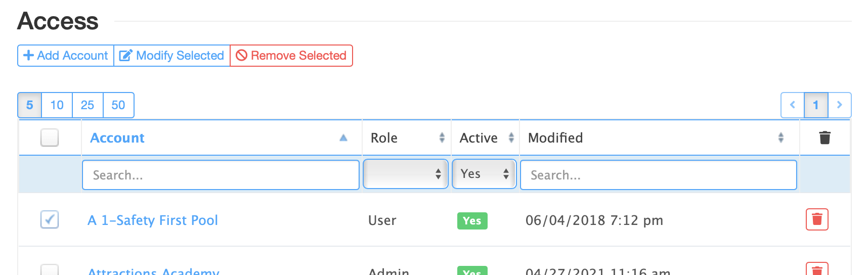
Task: Delete the Attractions Academy row via trash
Action: [x=817, y=269]
